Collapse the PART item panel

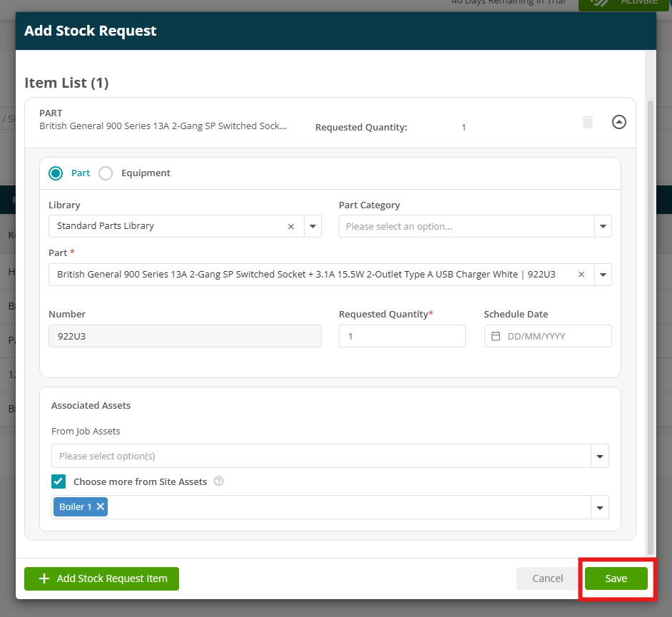click(619, 122)
